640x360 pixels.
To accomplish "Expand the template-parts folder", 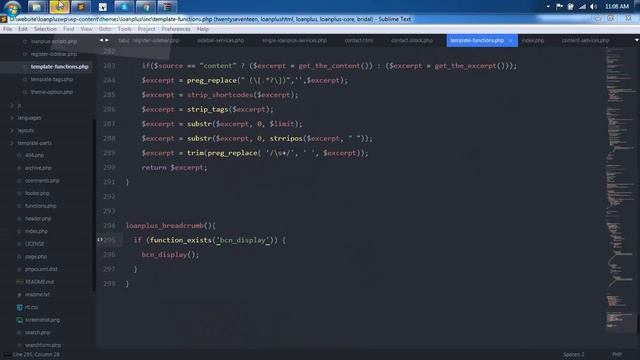I will tap(12, 143).
